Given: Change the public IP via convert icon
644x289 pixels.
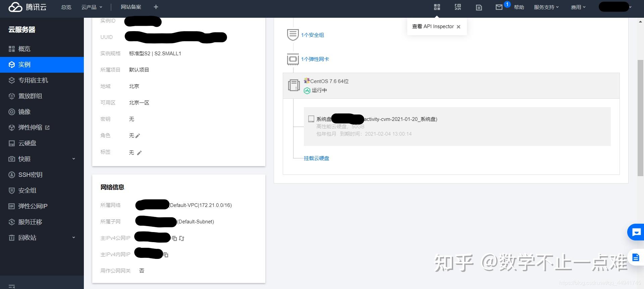Looking at the screenshot, I should [x=182, y=238].
